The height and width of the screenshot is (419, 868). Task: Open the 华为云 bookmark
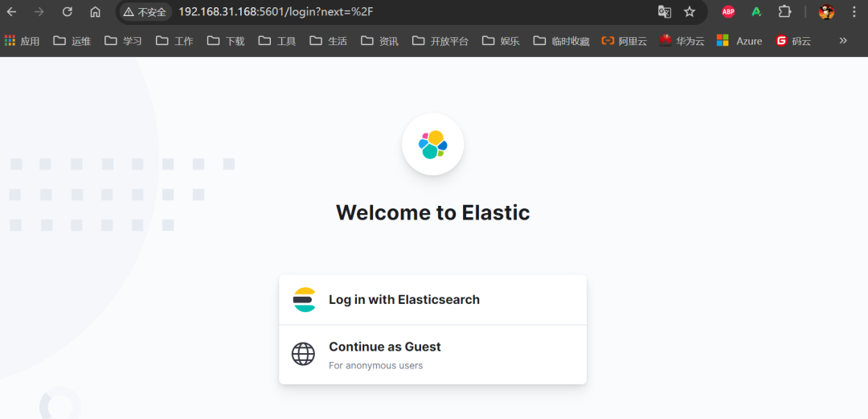[682, 40]
